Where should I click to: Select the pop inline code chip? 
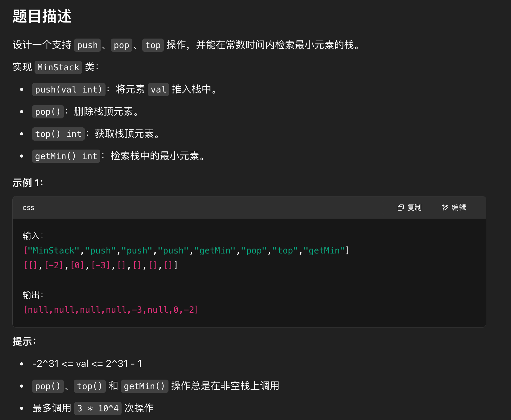(x=121, y=45)
